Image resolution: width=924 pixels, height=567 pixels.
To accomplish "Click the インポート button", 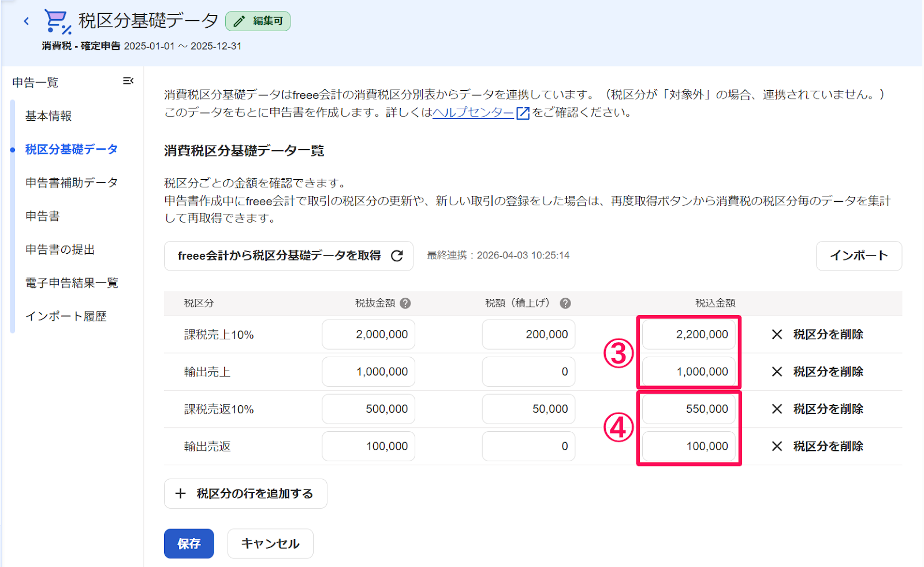I will 859,255.
